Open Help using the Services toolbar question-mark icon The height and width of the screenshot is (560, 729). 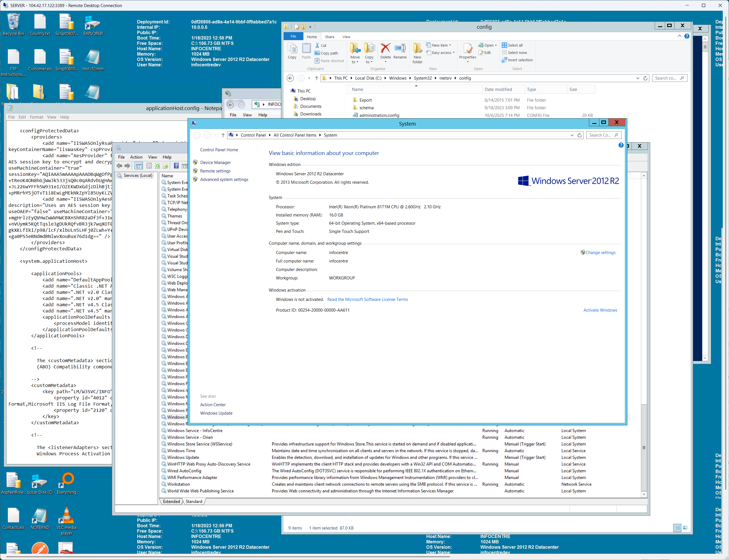tap(177, 166)
